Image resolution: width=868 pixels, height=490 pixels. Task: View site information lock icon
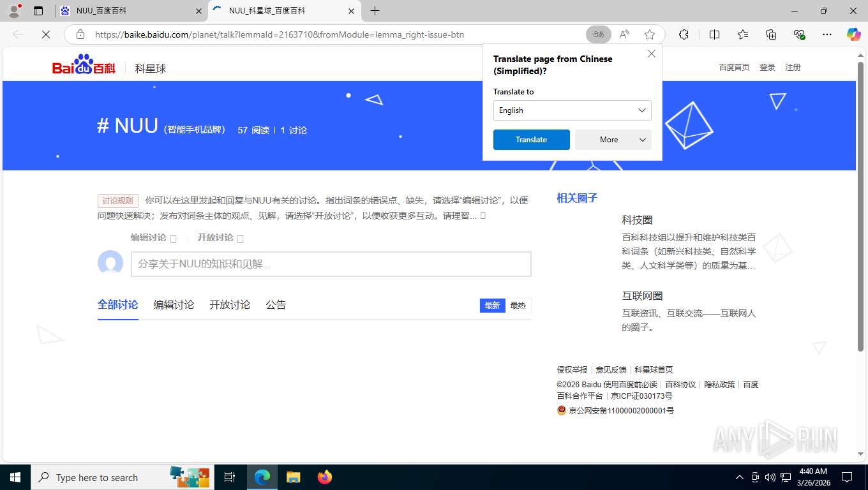click(80, 34)
